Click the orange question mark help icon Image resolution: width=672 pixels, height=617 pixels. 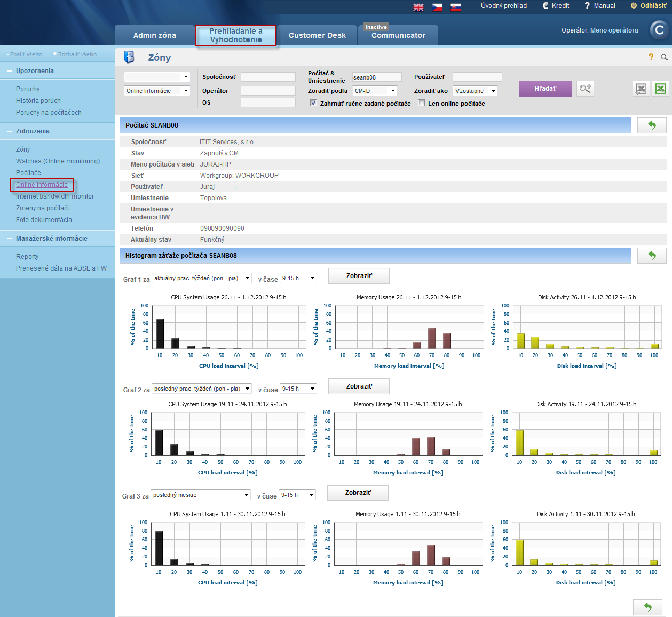pyautogui.click(x=651, y=57)
